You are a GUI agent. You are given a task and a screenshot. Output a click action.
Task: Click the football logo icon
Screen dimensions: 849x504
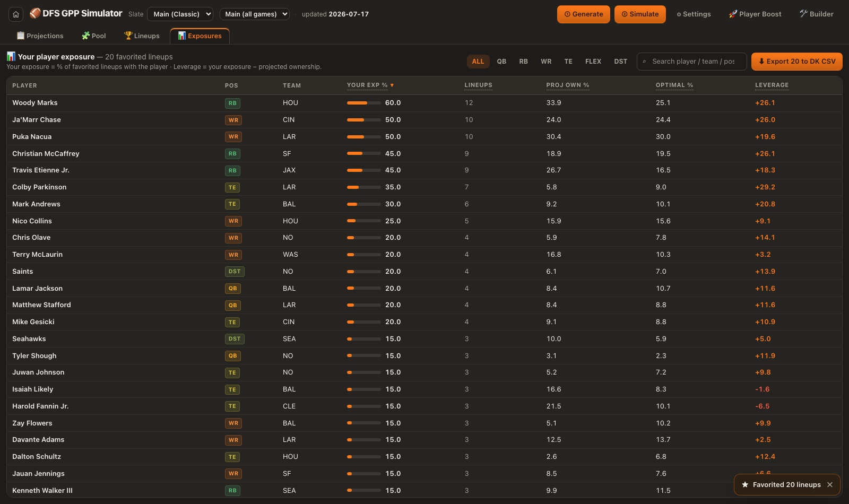tap(35, 13)
